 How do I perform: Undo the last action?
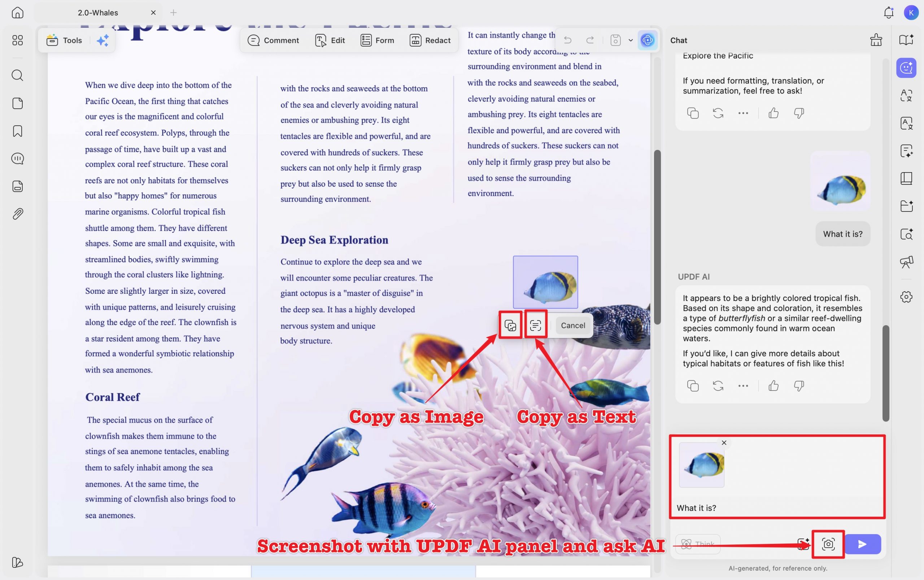(x=568, y=40)
